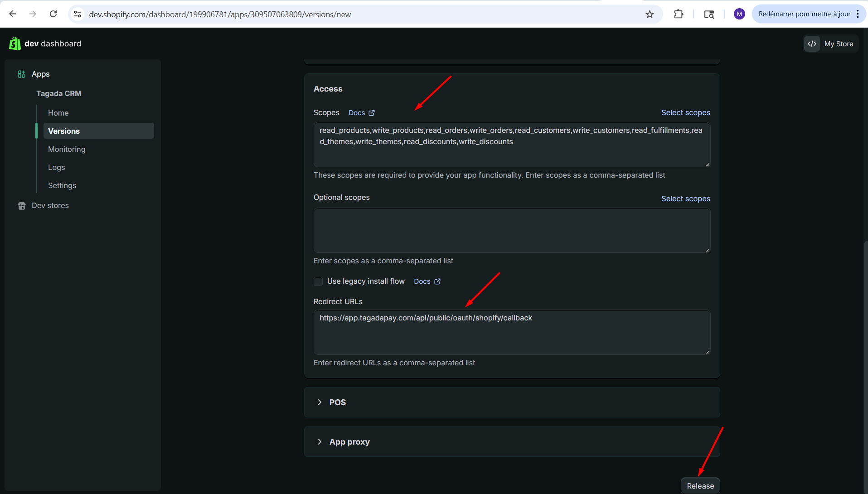Expand the POS section
The height and width of the screenshot is (494, 868).
point(337,402)
